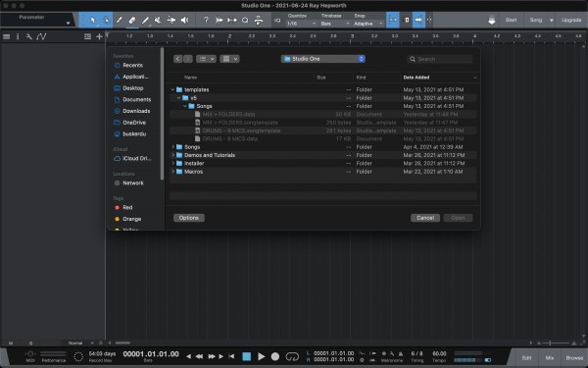Open the Studio One location popup
Viewport: 588px width, 368px height.
pyautogui.click(x=322, y=59)
